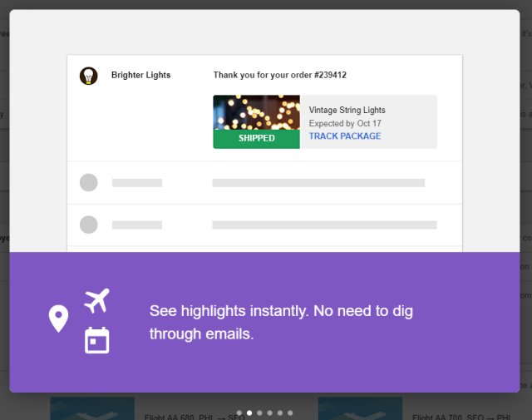
Task: Jump to the third onboarding page dot
Action: tap(259, 413)
